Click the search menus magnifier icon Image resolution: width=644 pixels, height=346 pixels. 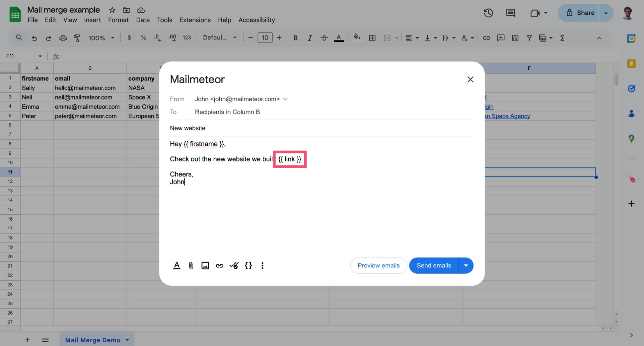(x=19, y=38)
